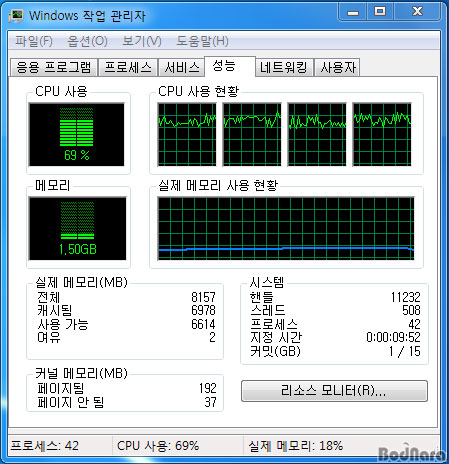Viewport: 449px width, 464px height.
Task: Maximize the Task Manager window
Action: pyautogui.click(x=380, y=12)
